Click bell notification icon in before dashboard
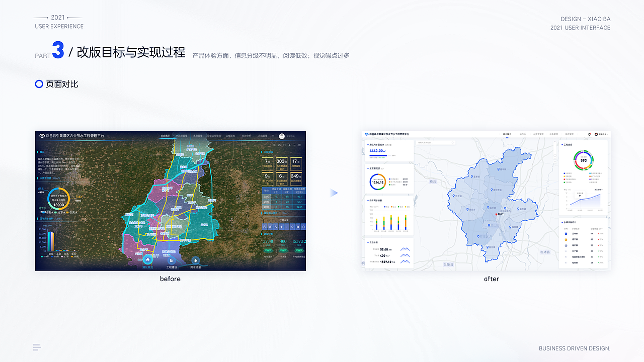 point(273,136)
